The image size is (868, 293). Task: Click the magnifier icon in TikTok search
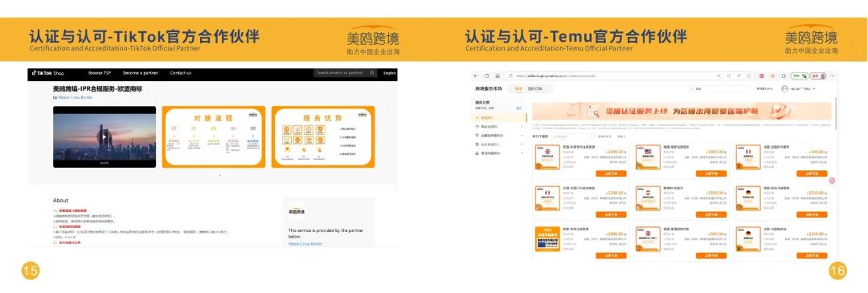point(373,73)
